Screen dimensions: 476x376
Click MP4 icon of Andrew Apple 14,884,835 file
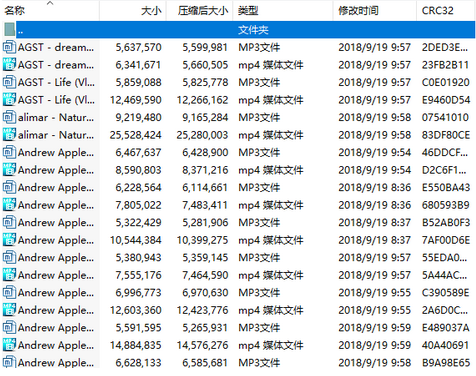coord(9,345)
